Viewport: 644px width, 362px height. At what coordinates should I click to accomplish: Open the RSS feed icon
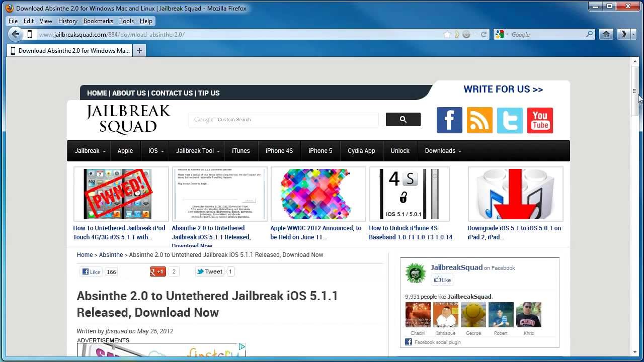point(479,120)
